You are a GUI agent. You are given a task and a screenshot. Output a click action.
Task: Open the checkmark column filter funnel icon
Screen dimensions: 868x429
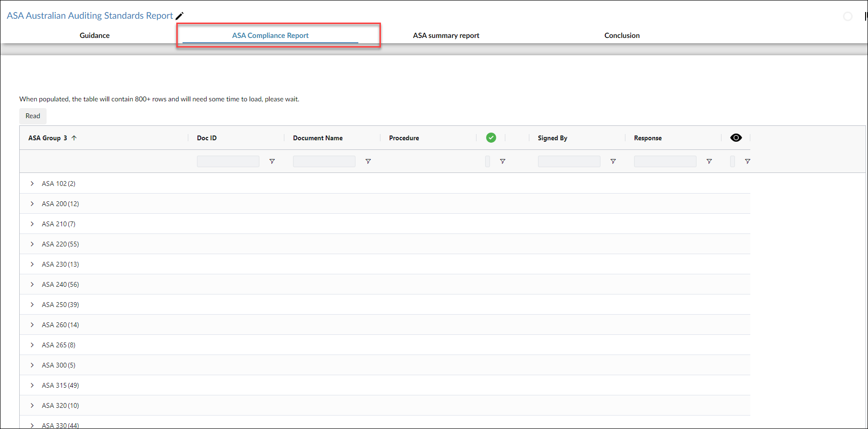click(x=502, y=161)
